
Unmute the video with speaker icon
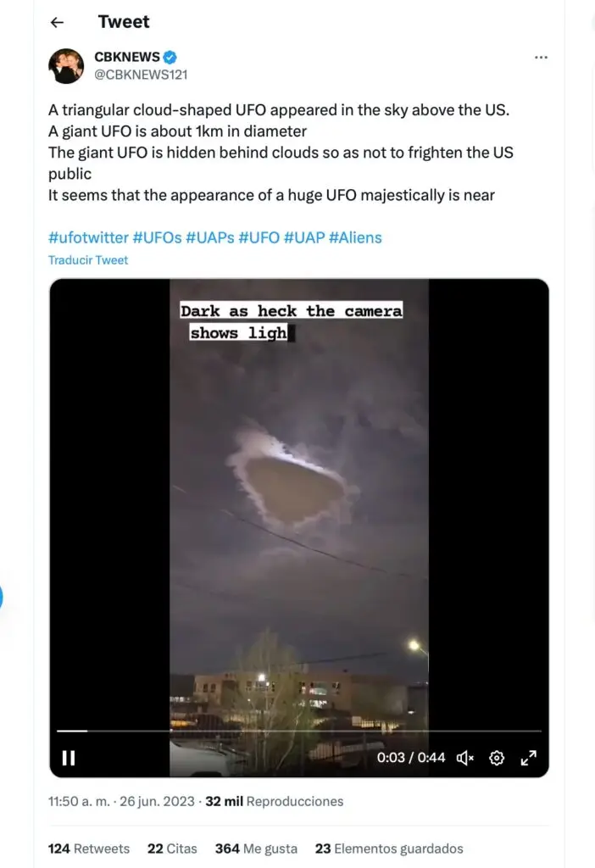click(x=465, y=758)
